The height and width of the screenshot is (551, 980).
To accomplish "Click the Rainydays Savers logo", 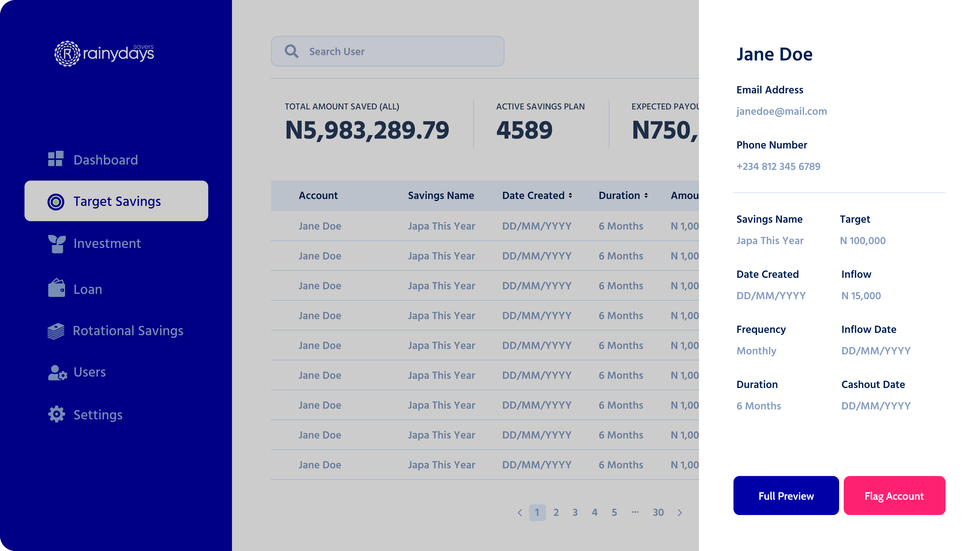I will [x=104, y=54].
